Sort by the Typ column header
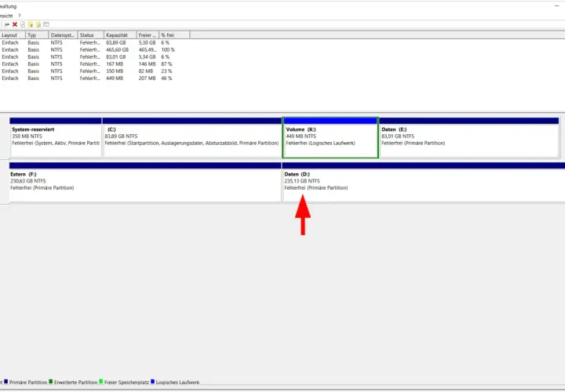Image resolution: width=565 pixels, height=392 pixels. pyautogui.click(x=37, y=35)
